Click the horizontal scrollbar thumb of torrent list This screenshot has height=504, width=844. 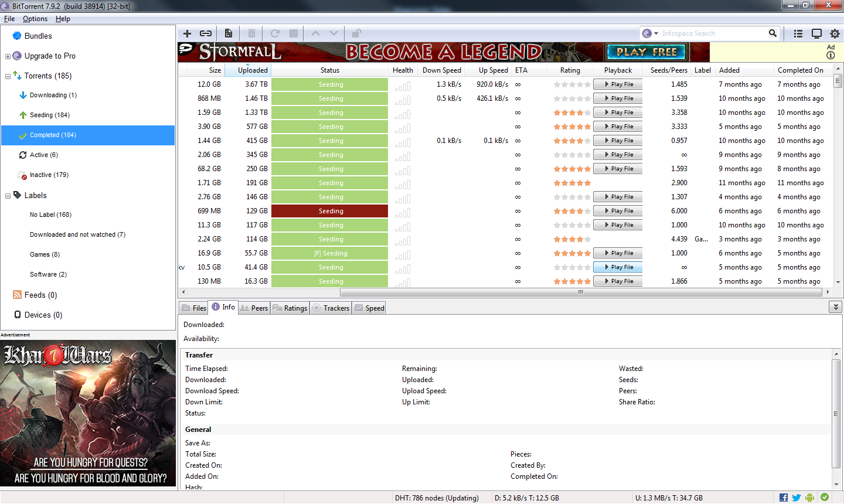pos(580,291)
